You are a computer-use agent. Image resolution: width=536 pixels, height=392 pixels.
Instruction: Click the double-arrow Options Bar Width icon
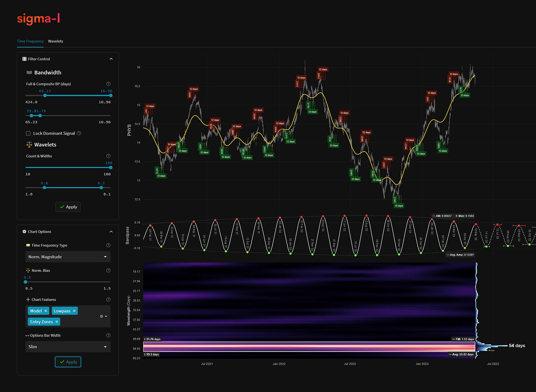pos(27,335)
